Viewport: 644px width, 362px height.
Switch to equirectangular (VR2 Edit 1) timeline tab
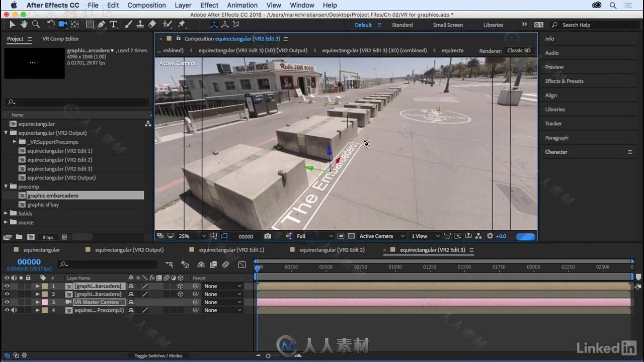pyautogui.click(x=231, y=250)
